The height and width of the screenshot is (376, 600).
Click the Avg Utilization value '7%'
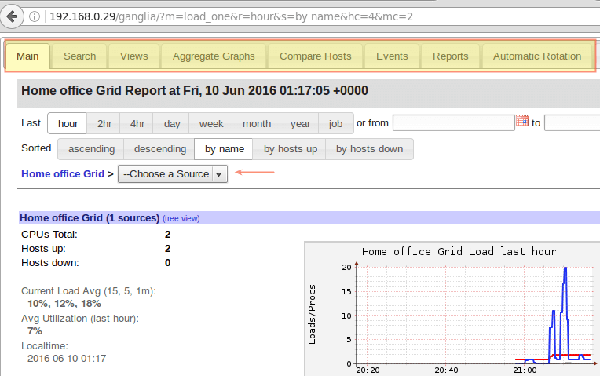pyautogui.click(x=34, y=331)
